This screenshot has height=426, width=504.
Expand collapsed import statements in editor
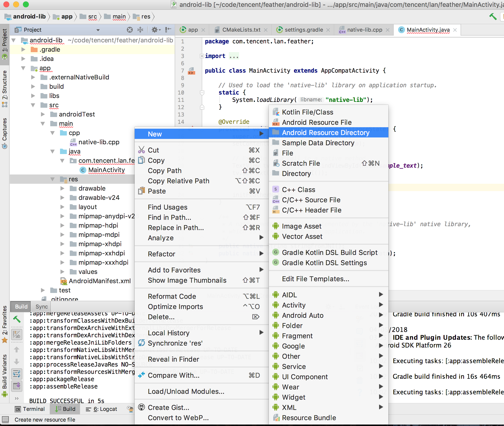coord(202,56)
